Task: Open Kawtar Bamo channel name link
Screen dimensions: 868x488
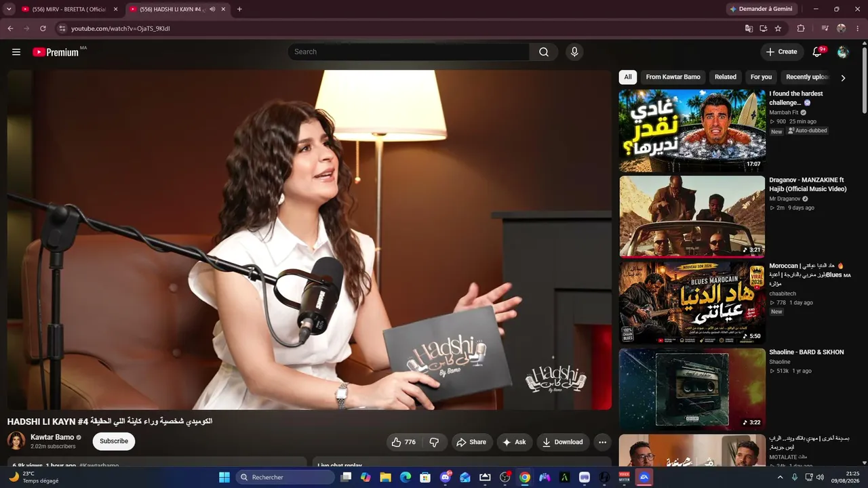Action: click(x=52, y=437)
